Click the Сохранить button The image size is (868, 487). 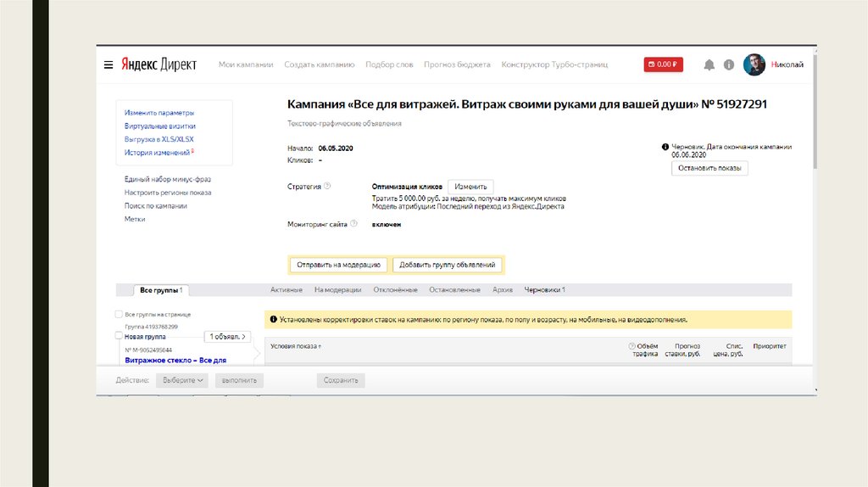(x=341, y=381)
